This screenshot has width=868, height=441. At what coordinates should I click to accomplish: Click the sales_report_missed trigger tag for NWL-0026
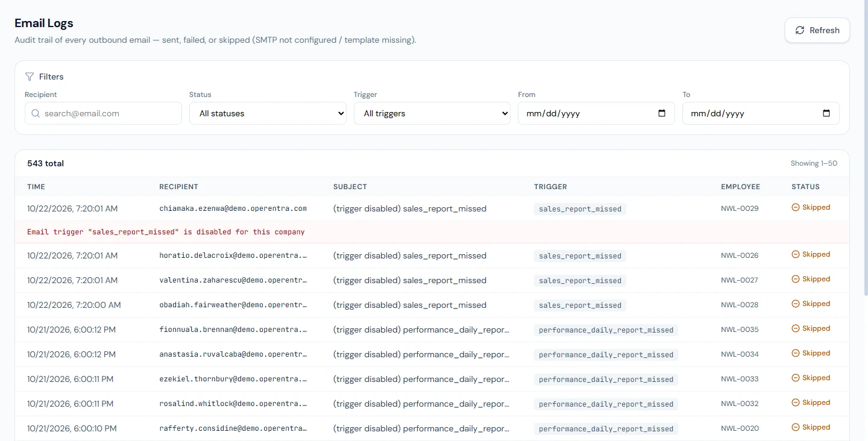pyautogui.click(x=580, y=256)
